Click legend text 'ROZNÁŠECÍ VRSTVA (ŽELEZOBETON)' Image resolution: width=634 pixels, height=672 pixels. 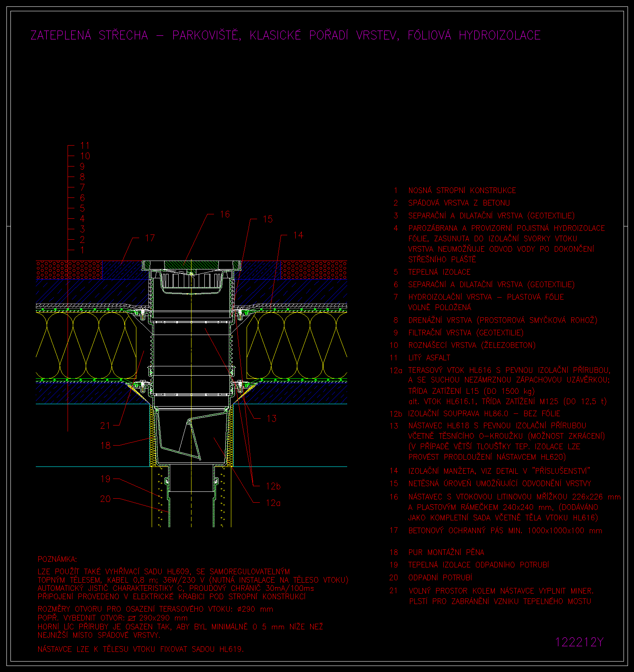(x=472, y=345)
